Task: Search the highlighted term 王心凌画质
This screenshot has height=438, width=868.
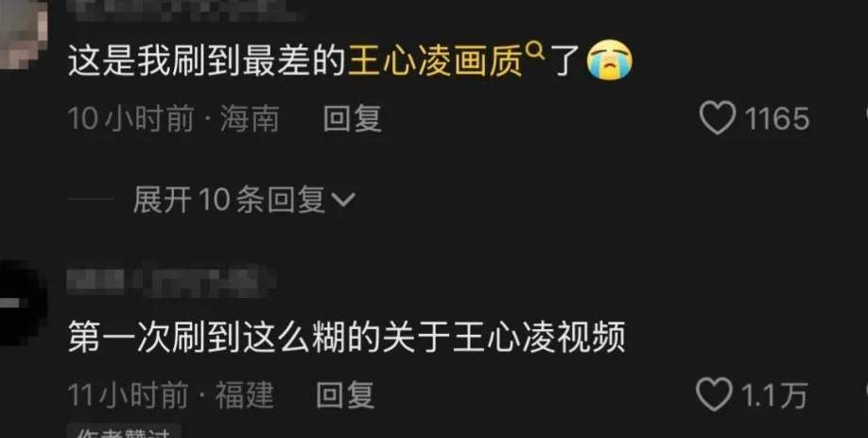Action: [x=435, y=61]
